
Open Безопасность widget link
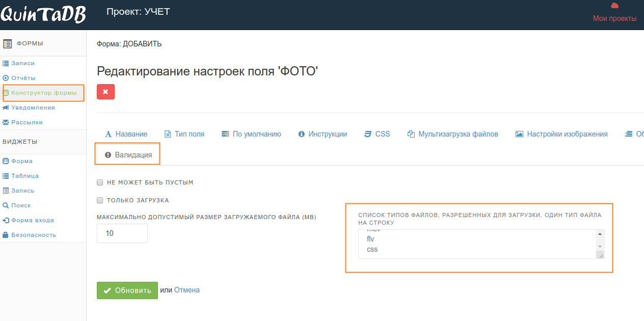pos(34,235)
